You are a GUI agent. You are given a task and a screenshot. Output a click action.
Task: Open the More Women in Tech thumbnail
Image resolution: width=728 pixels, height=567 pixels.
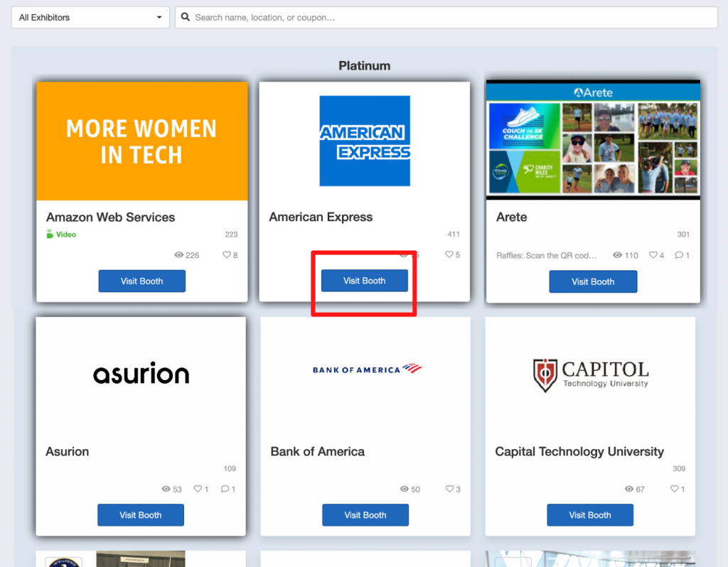click(141, 141)
